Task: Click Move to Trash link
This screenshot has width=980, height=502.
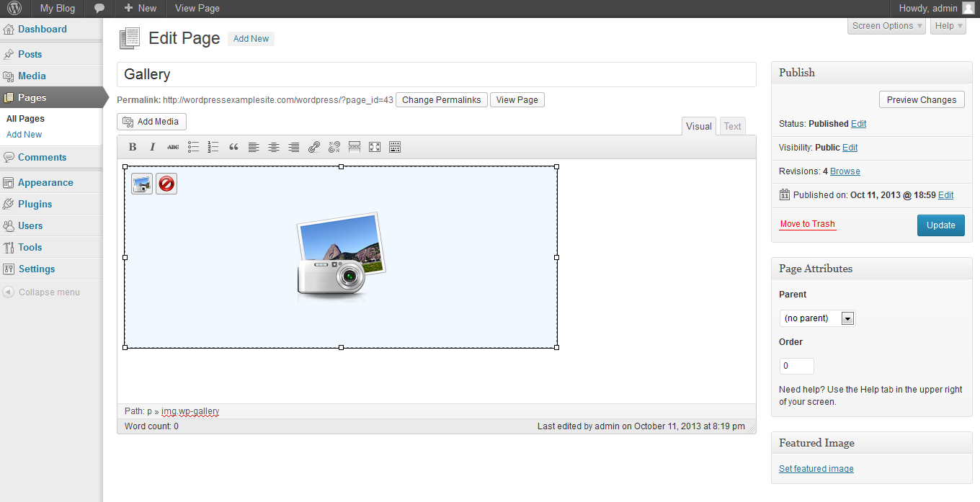Action: pos(808,224)
